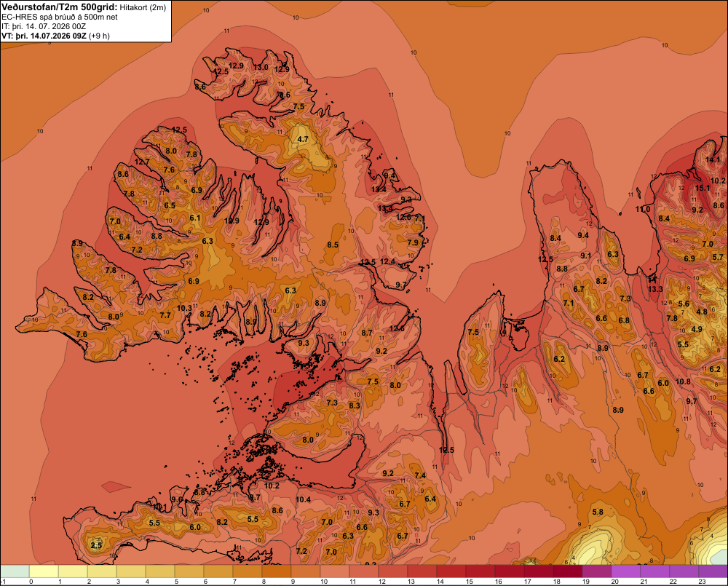
Task: Click the 4.8 temperature value
Action: click(702, 312)
